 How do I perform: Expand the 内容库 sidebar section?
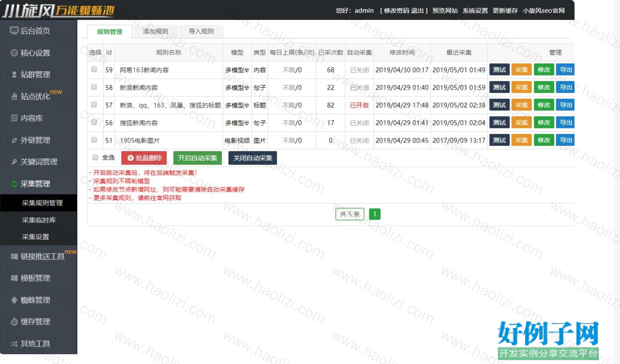[38, 118]
